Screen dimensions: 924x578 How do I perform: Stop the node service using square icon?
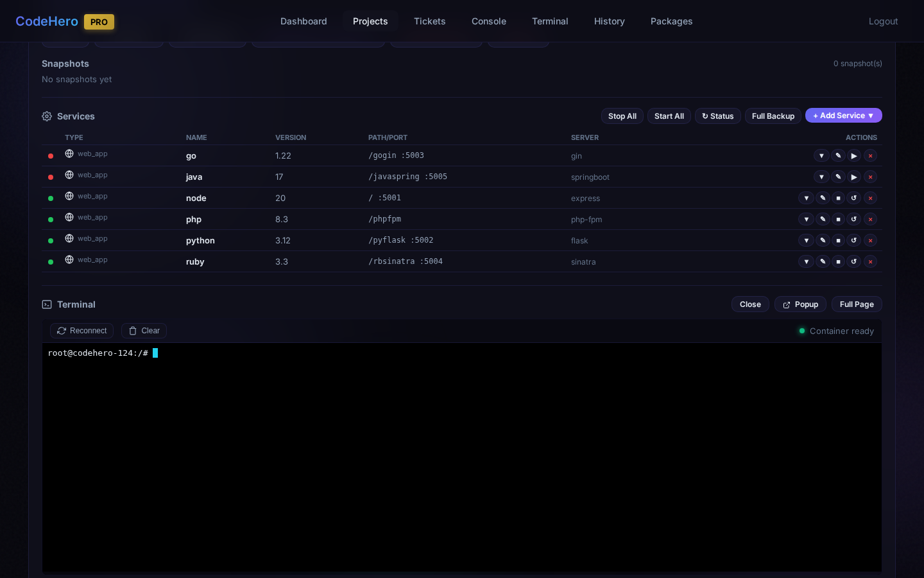838,198
